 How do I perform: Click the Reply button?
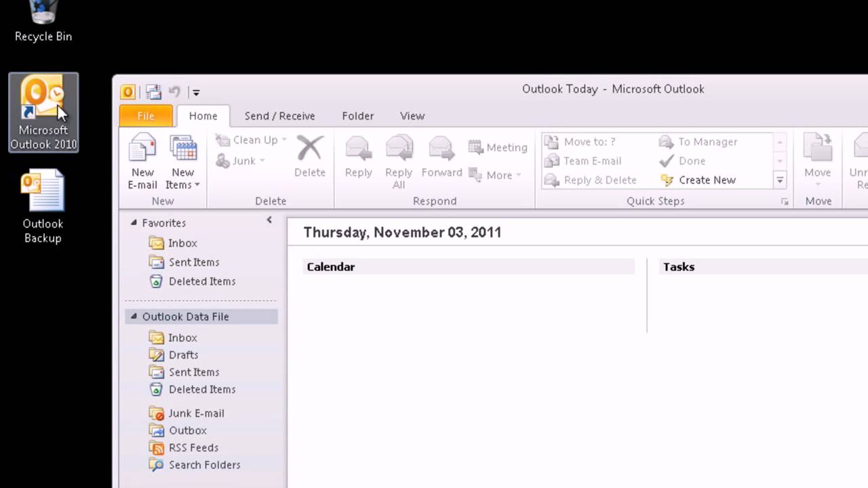click(358, 157)
